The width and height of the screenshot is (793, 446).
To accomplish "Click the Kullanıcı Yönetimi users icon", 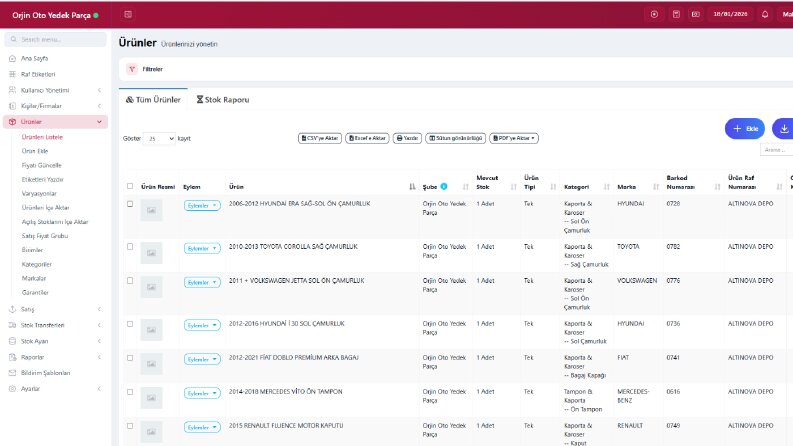I will coord(12,90).
